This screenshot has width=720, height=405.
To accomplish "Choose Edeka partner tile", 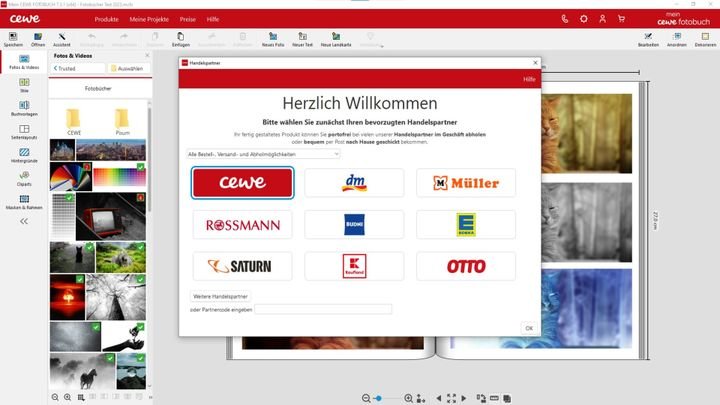I will tap(466, 225).
